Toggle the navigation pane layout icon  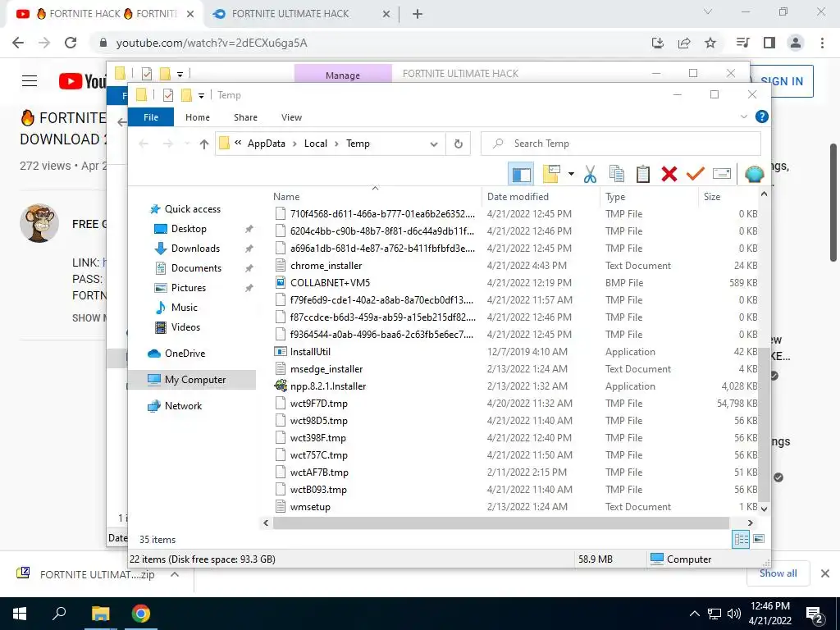click(521, 174)
